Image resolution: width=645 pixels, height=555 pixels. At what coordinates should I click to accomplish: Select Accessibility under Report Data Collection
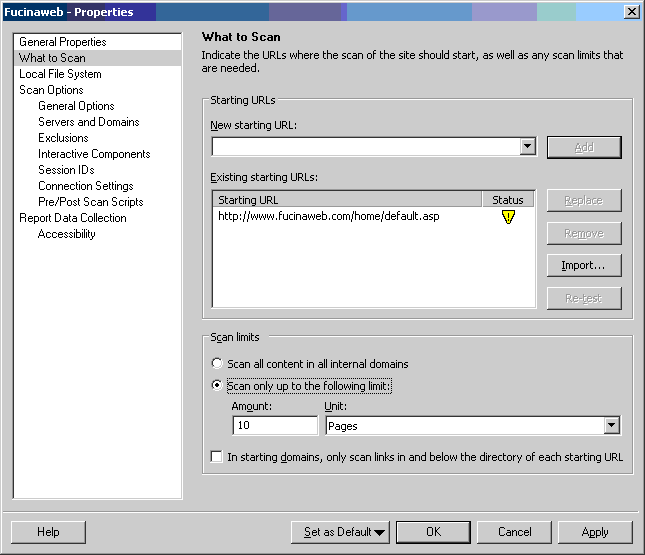pos(66,234)
